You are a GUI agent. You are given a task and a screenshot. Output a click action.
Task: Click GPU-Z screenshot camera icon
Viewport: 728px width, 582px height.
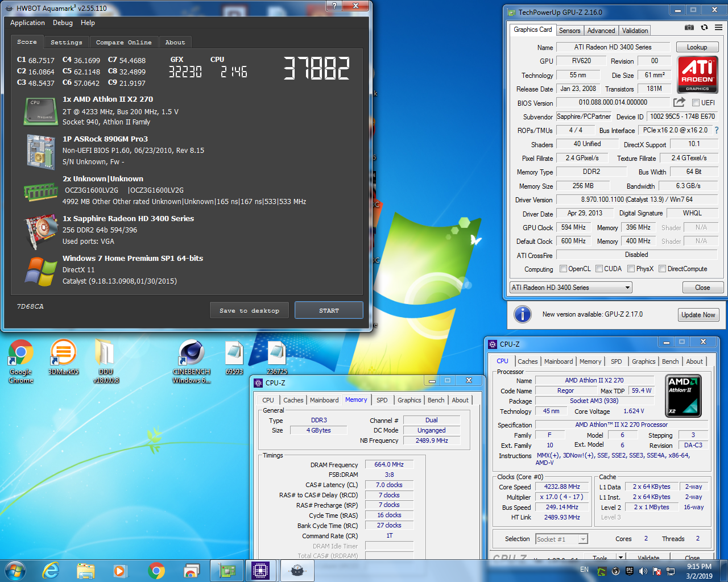[x=689, y=27]
